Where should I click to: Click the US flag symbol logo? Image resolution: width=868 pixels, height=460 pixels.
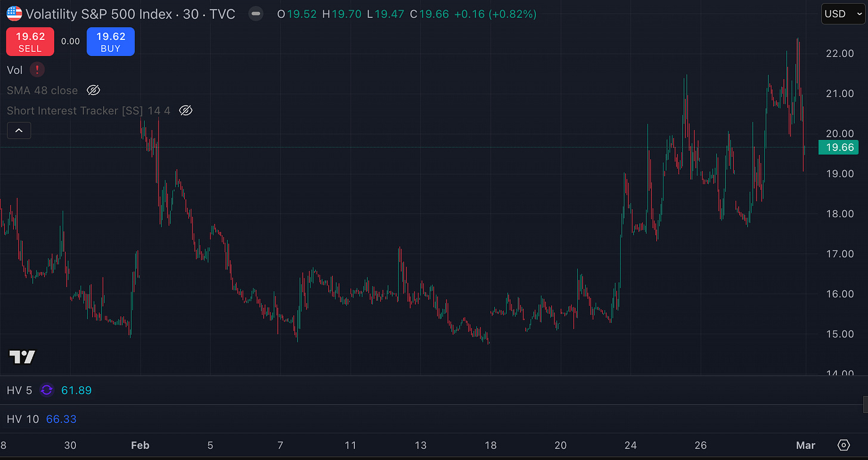coord(14,14)
